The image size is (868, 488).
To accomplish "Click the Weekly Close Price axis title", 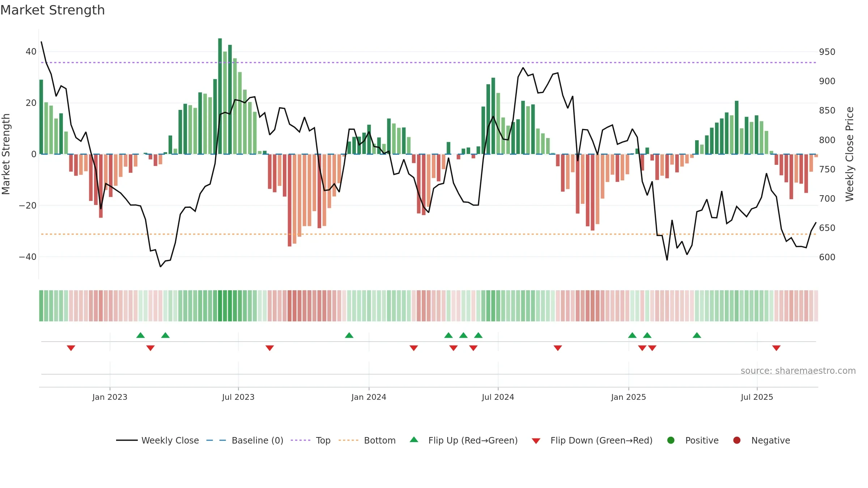I will click(850, 154).
